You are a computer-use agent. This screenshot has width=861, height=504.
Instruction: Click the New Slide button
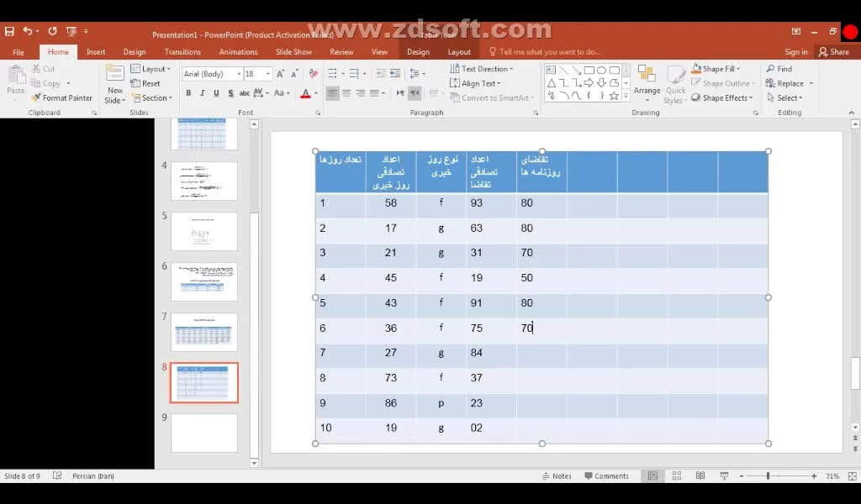click(x=115, y=83)
